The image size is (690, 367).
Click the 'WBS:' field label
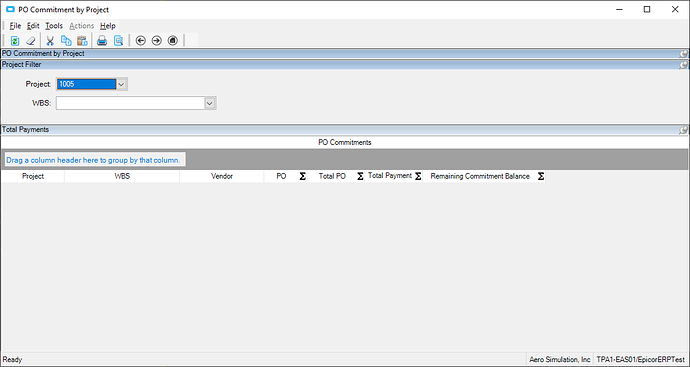(42, 103)
